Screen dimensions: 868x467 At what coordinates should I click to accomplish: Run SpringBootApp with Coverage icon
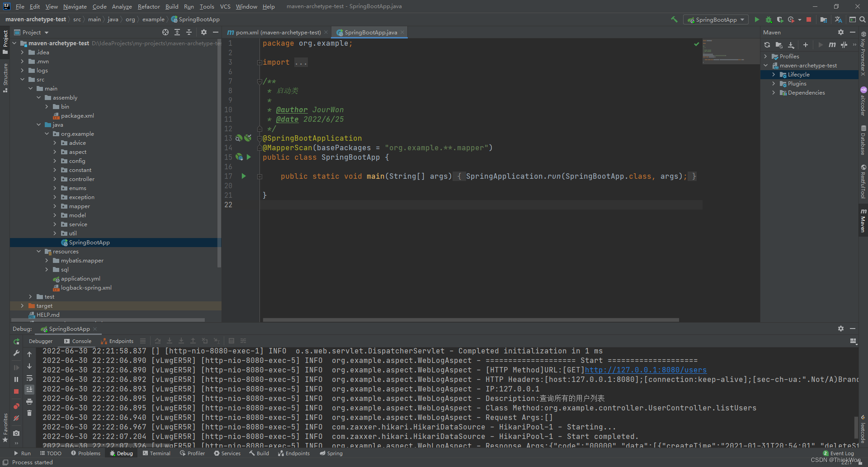tap(780, 19)
